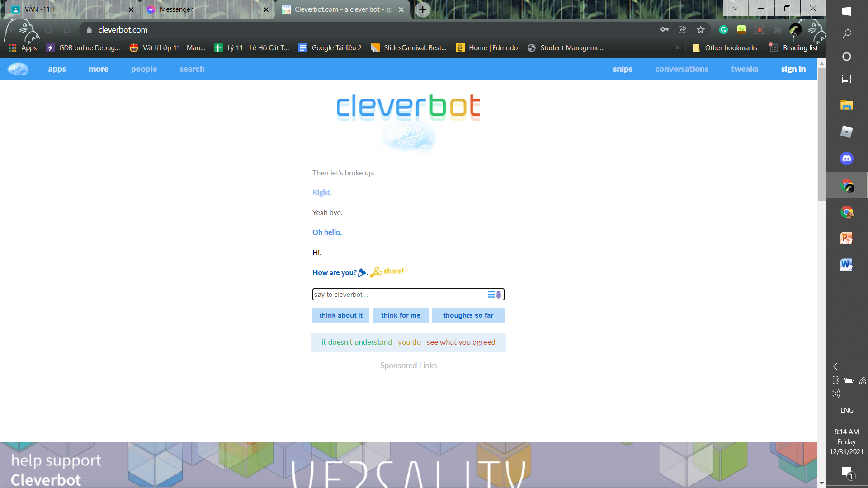Open Student Management bookmark

click(x=566, y=48)
